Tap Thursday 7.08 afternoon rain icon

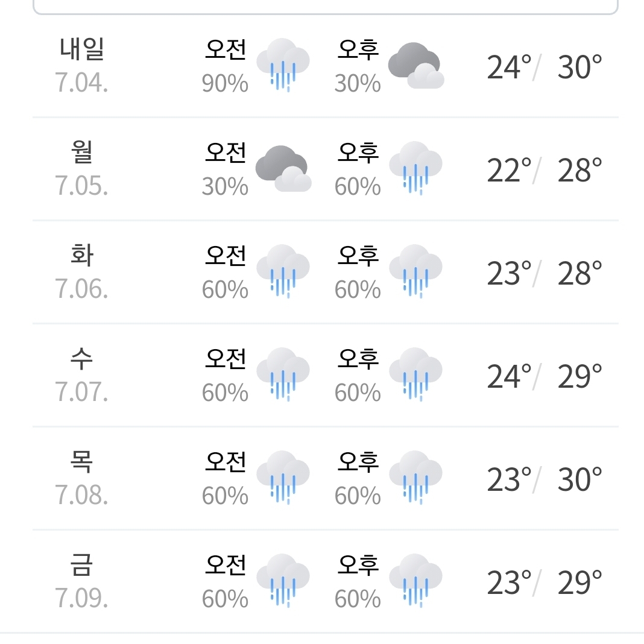tap(415, 477)
